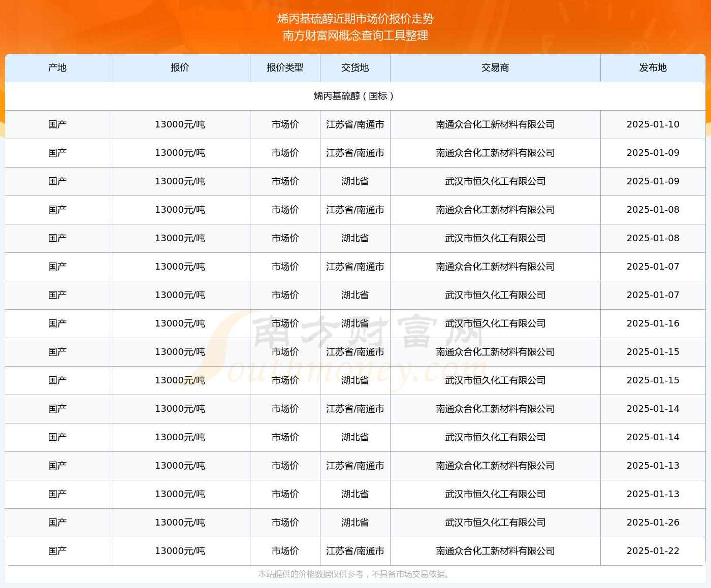711x588 pixels.
Task: Select the date cell 2025-01-22
Action: coord(653,551)
